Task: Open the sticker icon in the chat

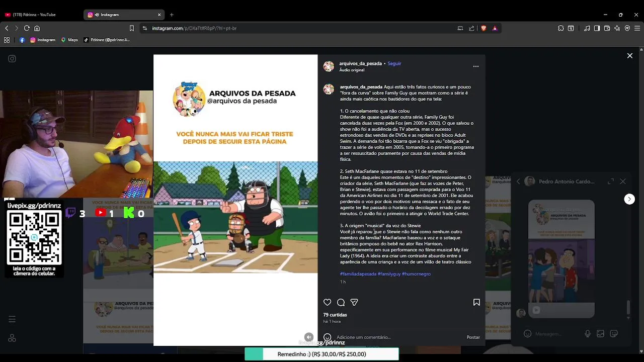Action: click(613, 333)
